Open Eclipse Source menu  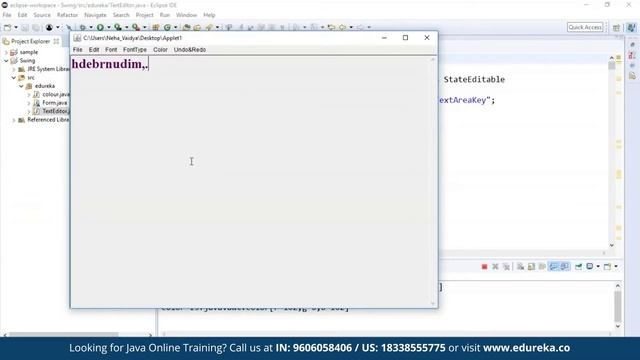click(42, 15)
